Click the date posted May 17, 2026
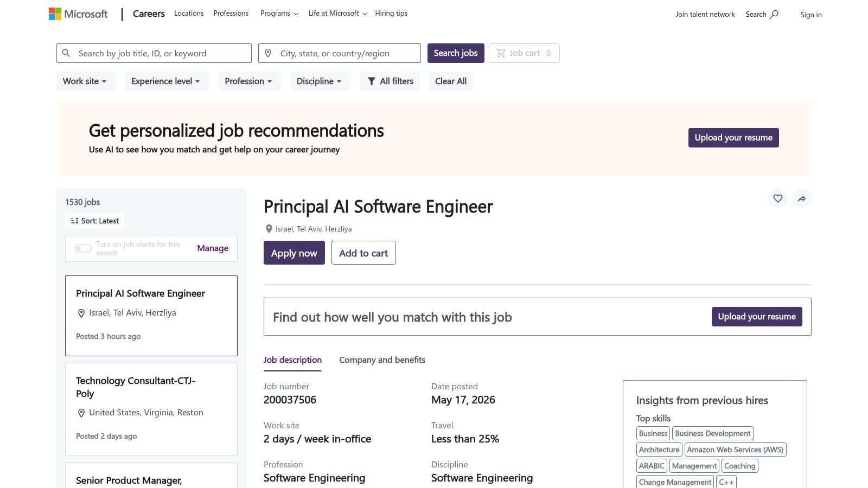This screenshot has height=488, width=868. (463, 400)
